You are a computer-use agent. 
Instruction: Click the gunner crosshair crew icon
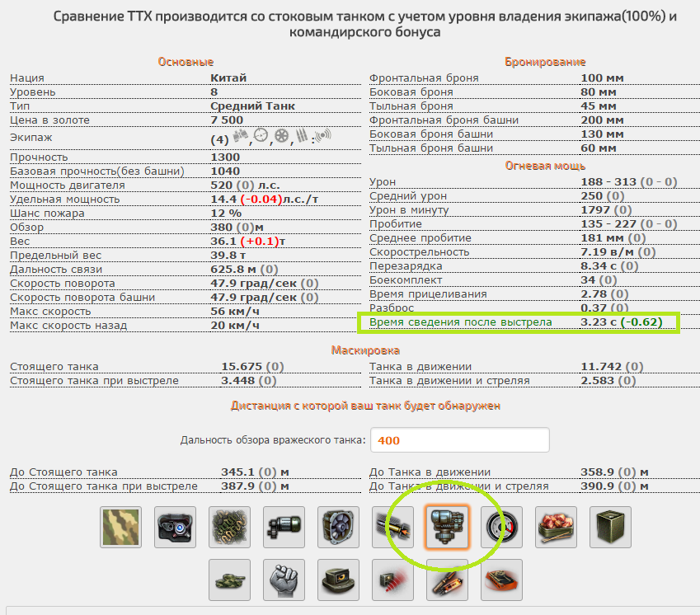tap(261, 136)
